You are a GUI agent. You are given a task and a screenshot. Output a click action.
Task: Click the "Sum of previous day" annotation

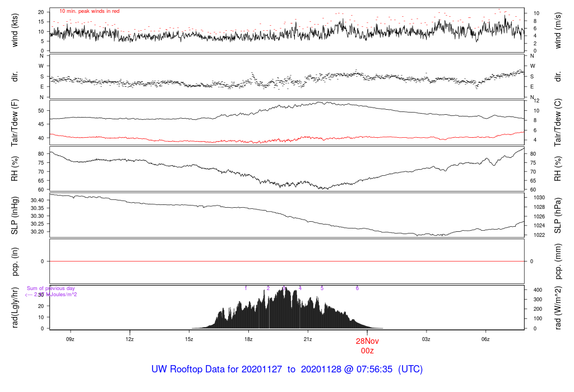tap(51, 288)
